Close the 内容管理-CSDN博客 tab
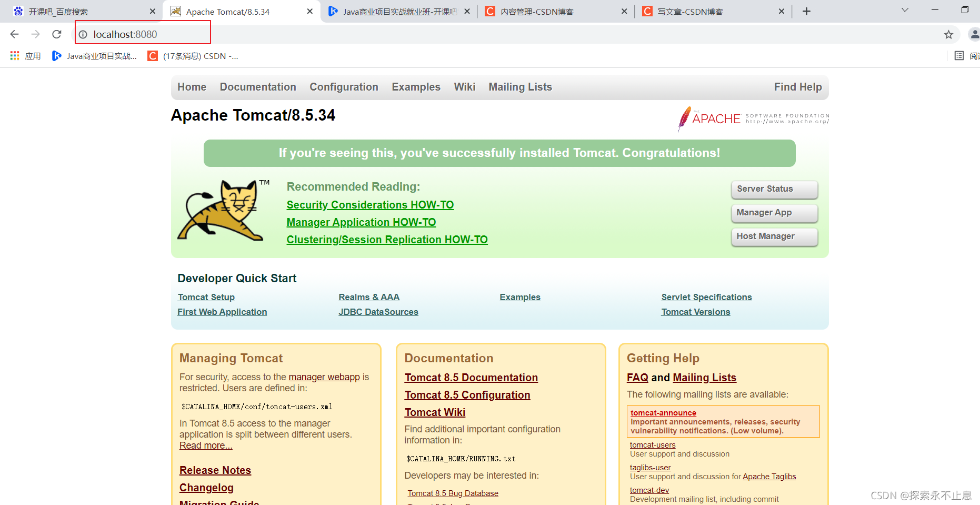This screenshot has height=505, width=980. [624, 11]
